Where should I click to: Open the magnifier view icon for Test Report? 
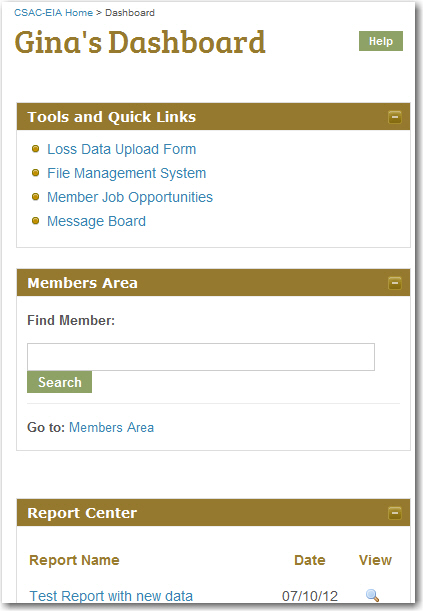(372, 595)
